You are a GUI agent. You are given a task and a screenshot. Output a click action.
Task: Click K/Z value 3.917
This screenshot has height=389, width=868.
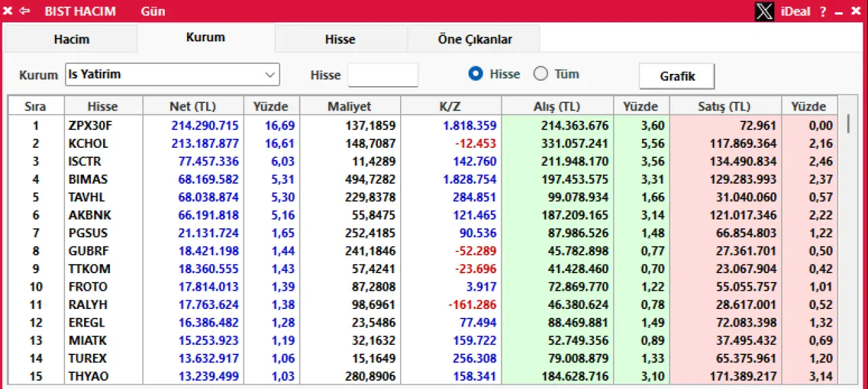(x=481, y=287)
